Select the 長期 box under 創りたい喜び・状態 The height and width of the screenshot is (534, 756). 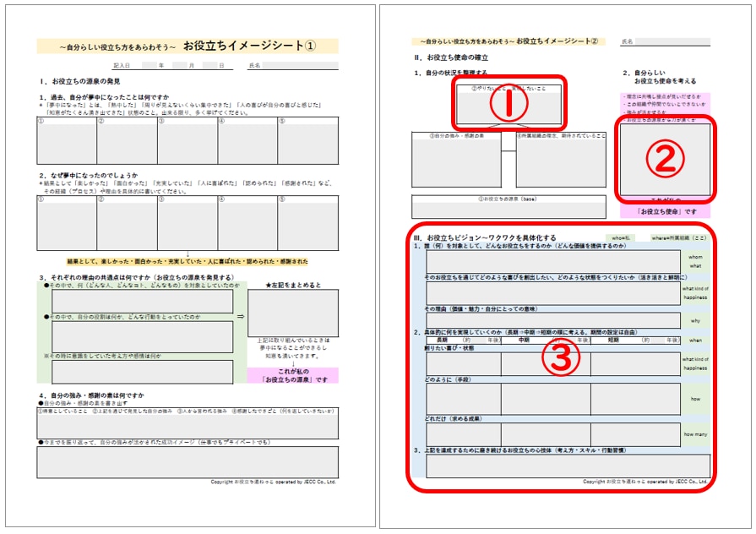pyautogui.click(x=464, y=364)
